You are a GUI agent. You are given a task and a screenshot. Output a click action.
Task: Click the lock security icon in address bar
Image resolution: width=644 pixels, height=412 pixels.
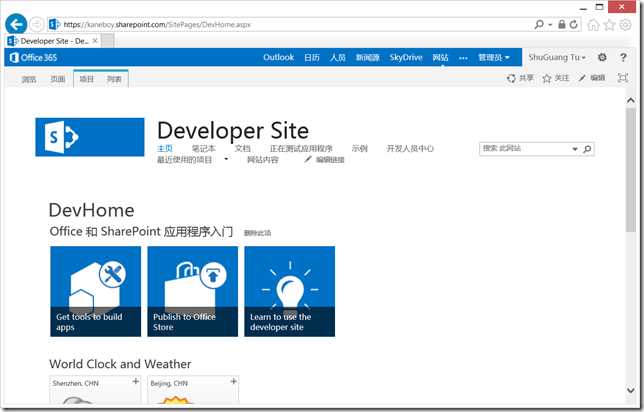click(x=561, y=24)
